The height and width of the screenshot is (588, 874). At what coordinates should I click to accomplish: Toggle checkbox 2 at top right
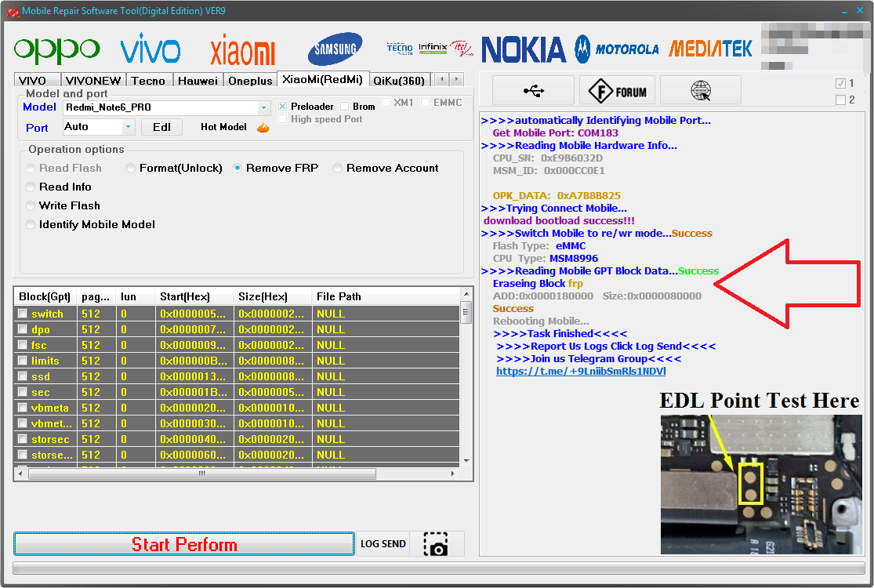pos(840,100)
